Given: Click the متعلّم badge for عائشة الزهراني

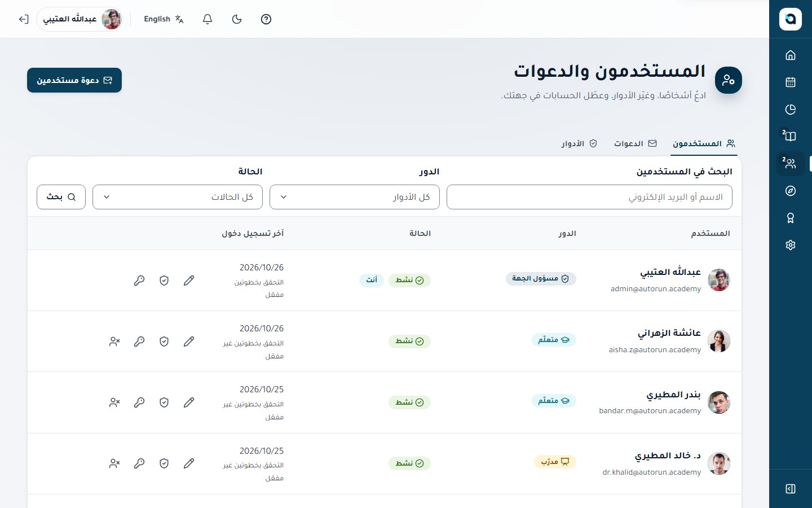Looking at the screenshot, I should tap(553, 340).
